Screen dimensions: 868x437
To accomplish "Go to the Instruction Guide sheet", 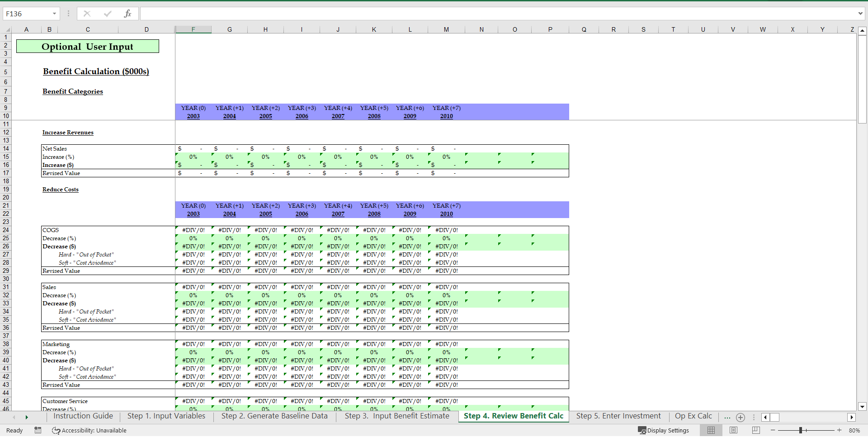I will 83,416.
